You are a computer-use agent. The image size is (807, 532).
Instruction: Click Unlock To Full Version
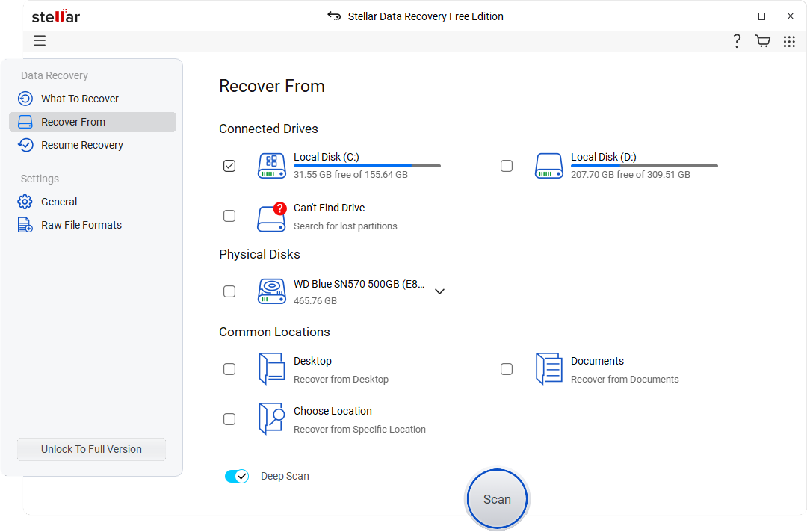pyautogui.click(x=90, y=449)
